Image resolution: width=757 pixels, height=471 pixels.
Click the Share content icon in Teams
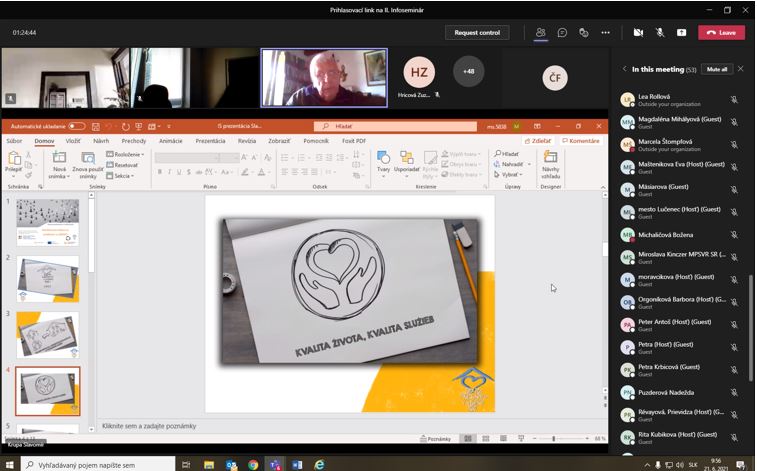coord(681,32)
